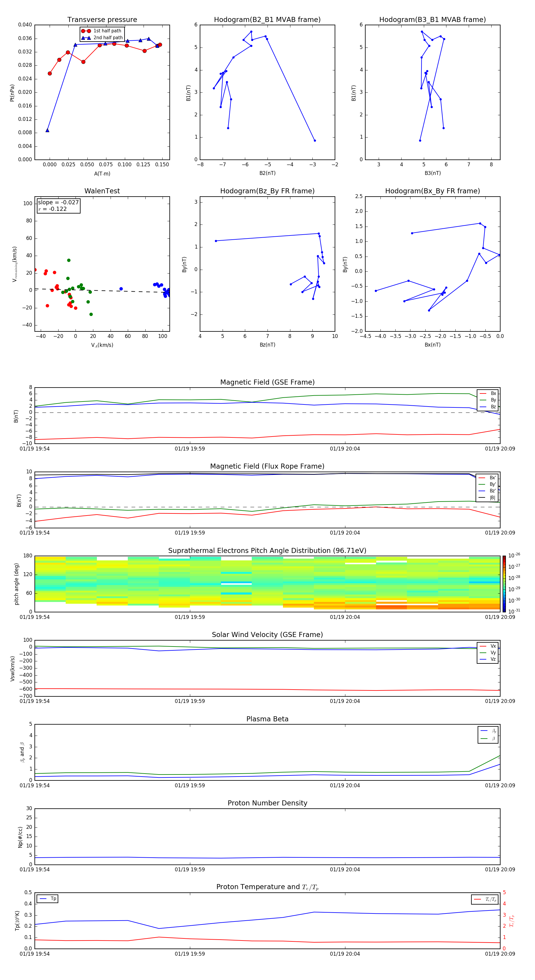Click the 'slope = -0.027' annotation
The width and height of the screenshot is (535, 980).
point(58,203)
